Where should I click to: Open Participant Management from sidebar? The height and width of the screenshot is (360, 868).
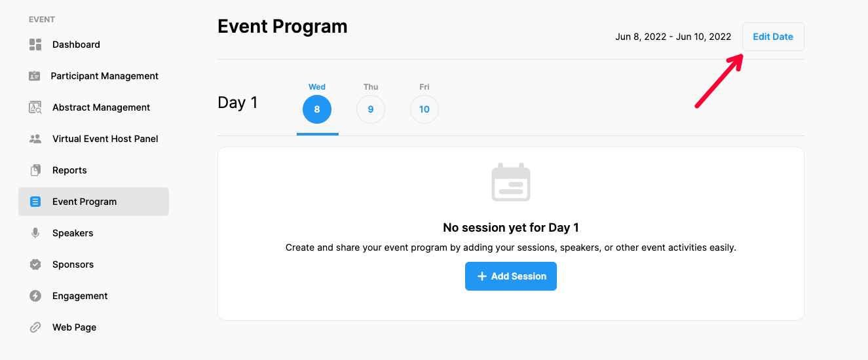(105, 76)
